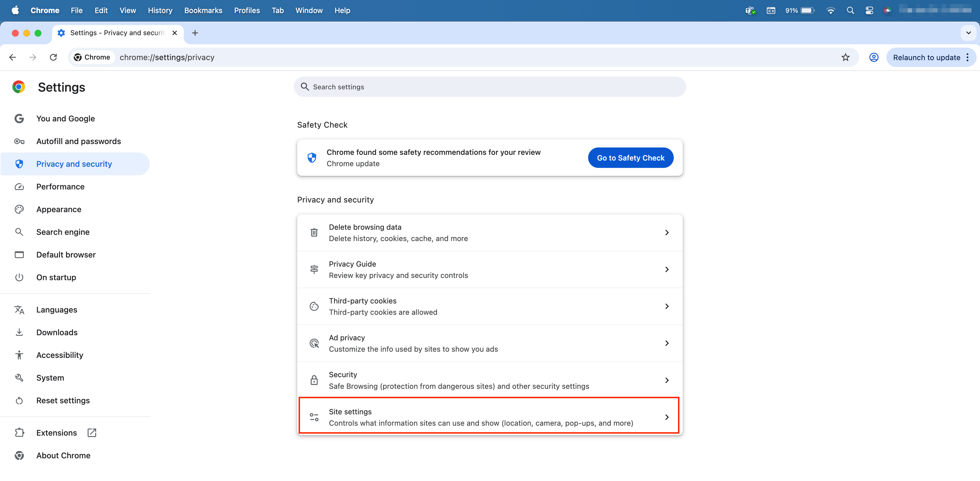Open macOS Control Center icon
The width and height of the screenshot is (980, 481).
click(869, 11)
